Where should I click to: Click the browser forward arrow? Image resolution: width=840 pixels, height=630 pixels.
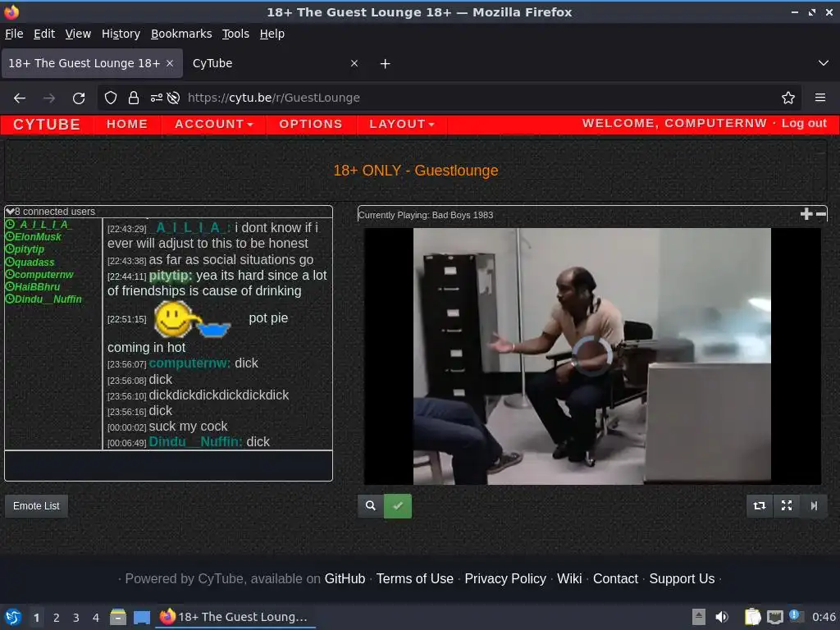(x=49, y=98)
